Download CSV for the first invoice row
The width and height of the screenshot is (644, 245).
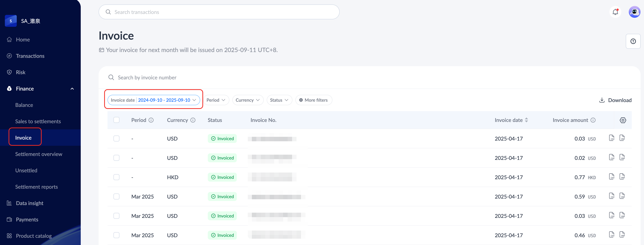pyautogui.click(x=611, y=138)
